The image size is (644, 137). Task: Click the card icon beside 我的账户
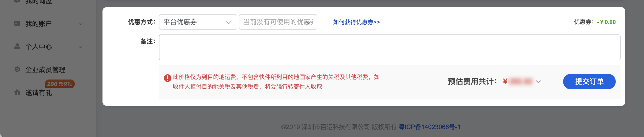pyautogui.click(x=17, y=23)
